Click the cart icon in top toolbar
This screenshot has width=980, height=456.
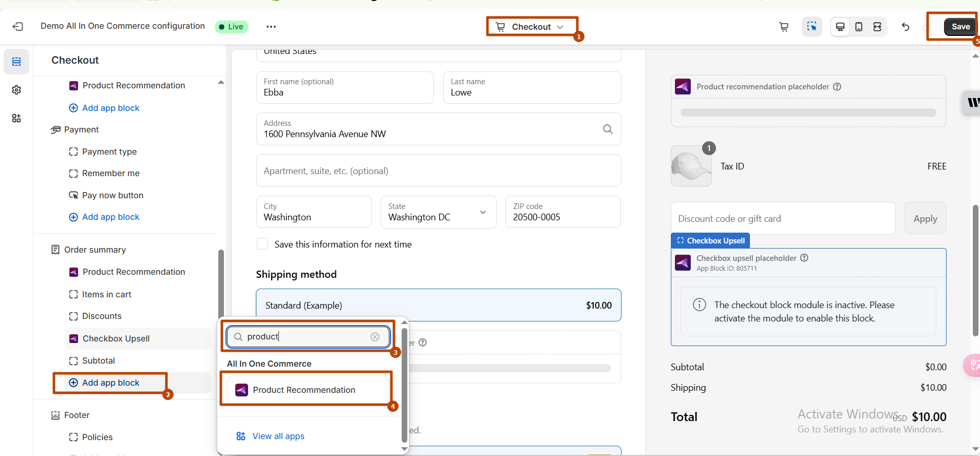click(784, 27)
